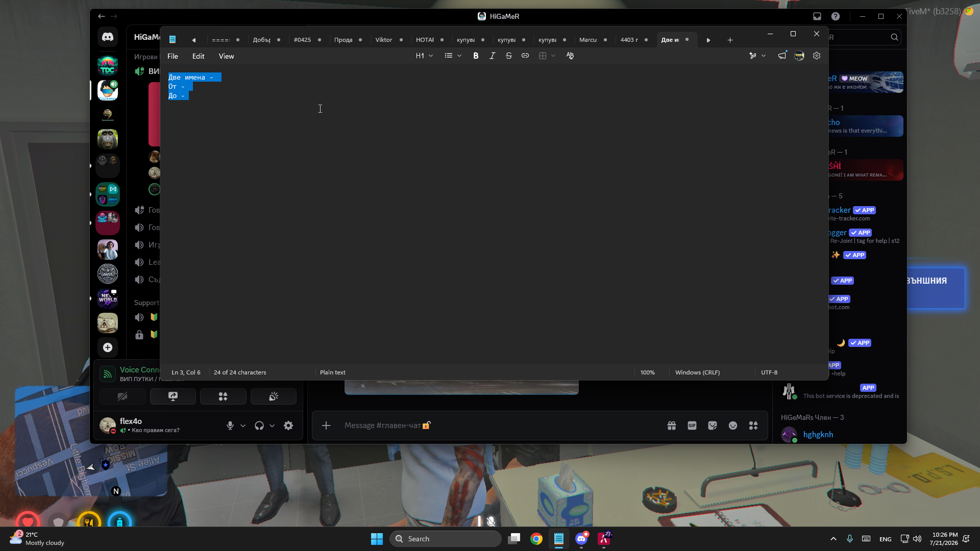The image size is (980, 551).
Task: Open the Discord sticker picker
Action: pyautogui.click(x=713, y=425)
